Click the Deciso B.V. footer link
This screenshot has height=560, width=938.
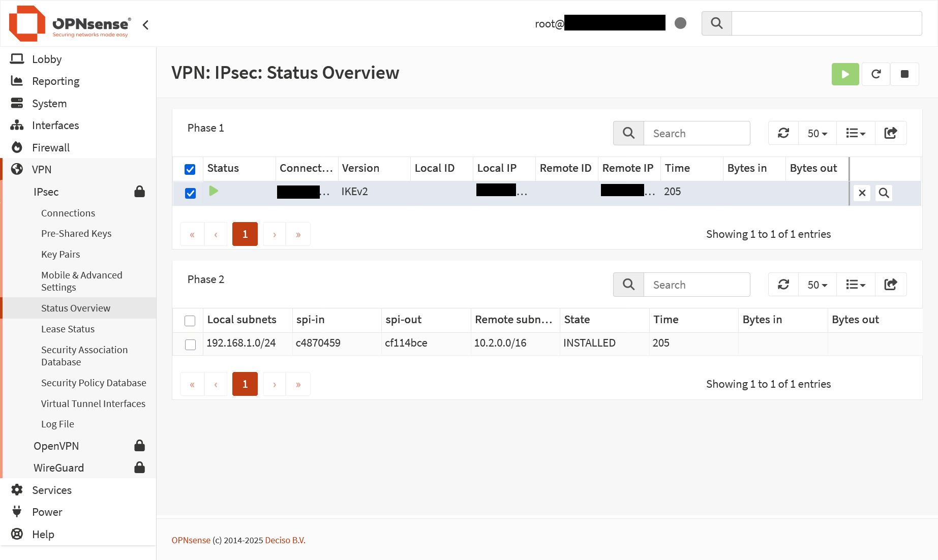285,540
